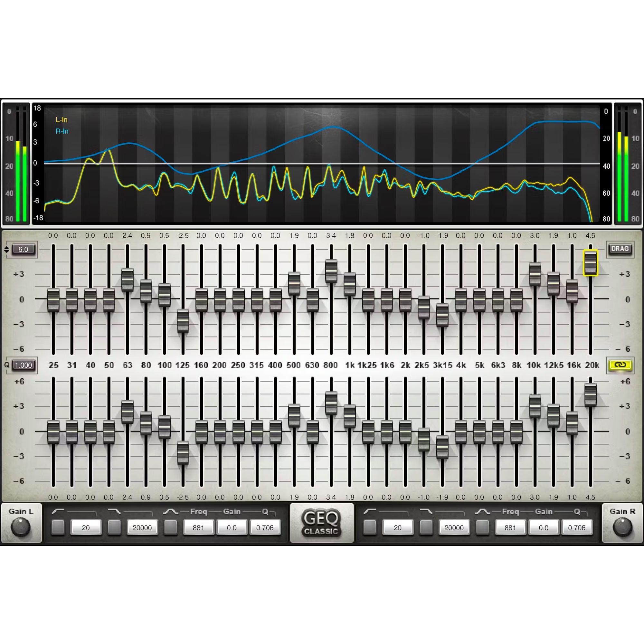Click the upper 800 Hz fader handle
The height and width of the screenshot is (644, 644).
[x=331, y=271]
